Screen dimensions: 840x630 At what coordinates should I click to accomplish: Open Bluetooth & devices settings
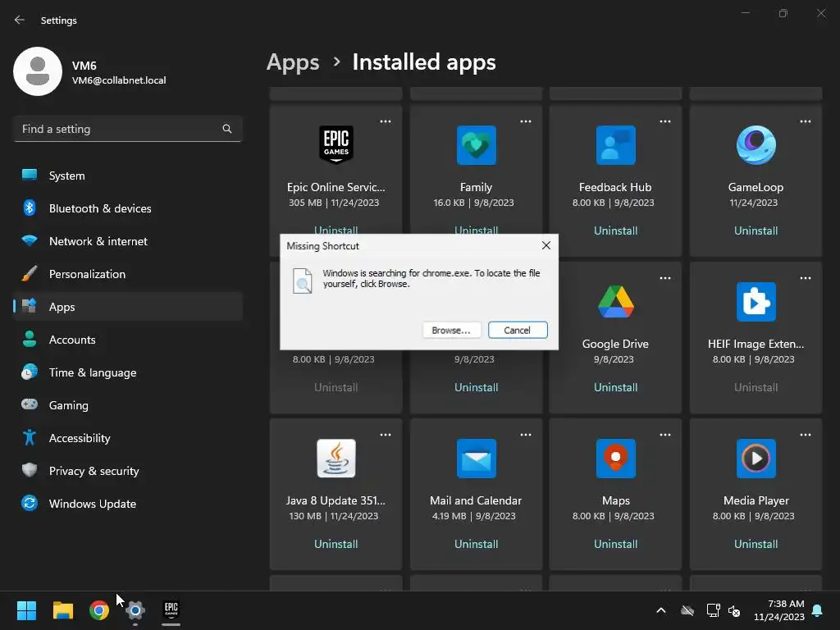tap(128, 208)
